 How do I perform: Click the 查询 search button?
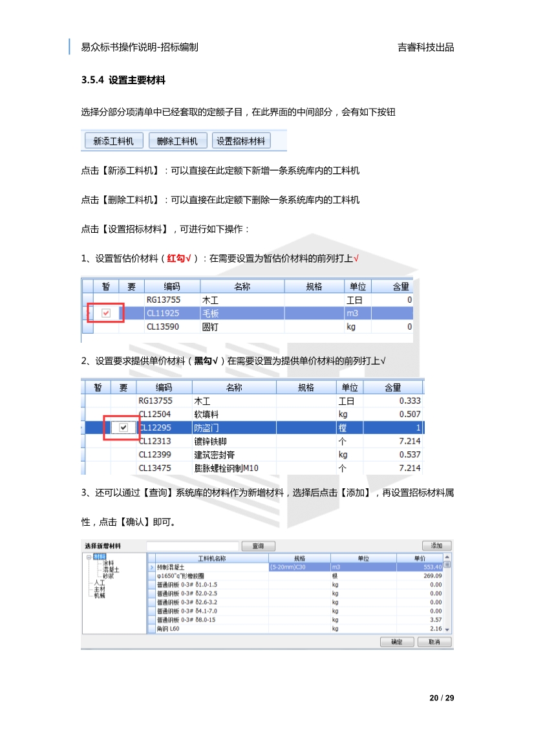259,546
